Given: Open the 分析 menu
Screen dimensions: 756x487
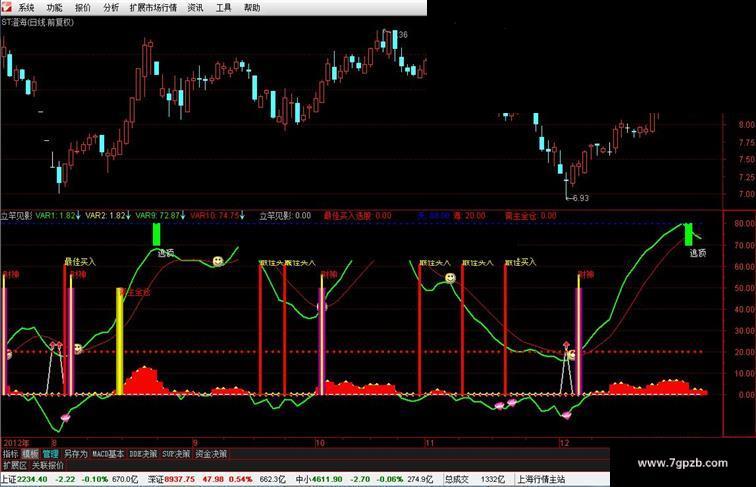Looking at the screenshot, I should 111,8.
